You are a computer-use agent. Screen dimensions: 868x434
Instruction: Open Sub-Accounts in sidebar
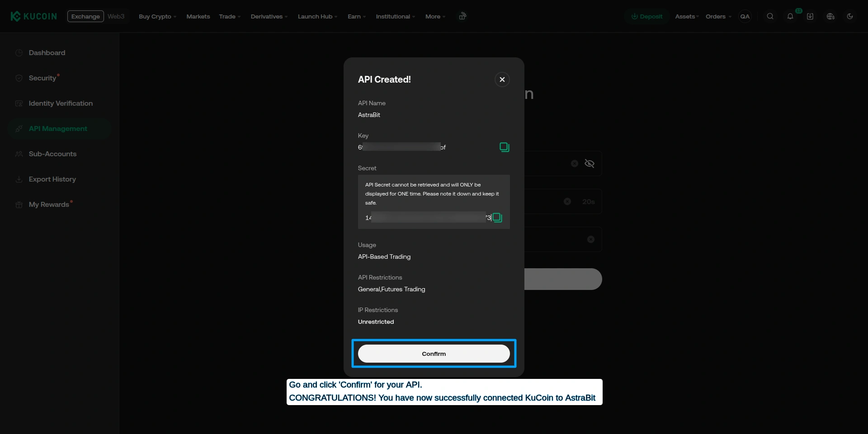click(x=59, y=154)
